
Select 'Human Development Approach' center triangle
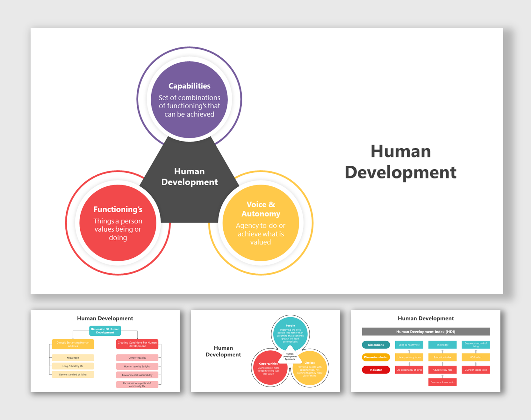(290, 356)
